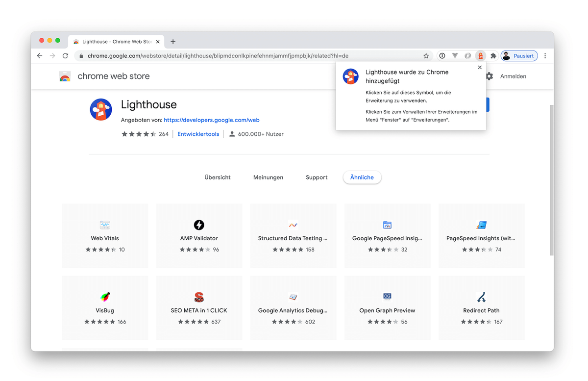Open a new browser tab
Viewport: 588px width, 381px height.
pyautogui.click(x=173, y=42)
